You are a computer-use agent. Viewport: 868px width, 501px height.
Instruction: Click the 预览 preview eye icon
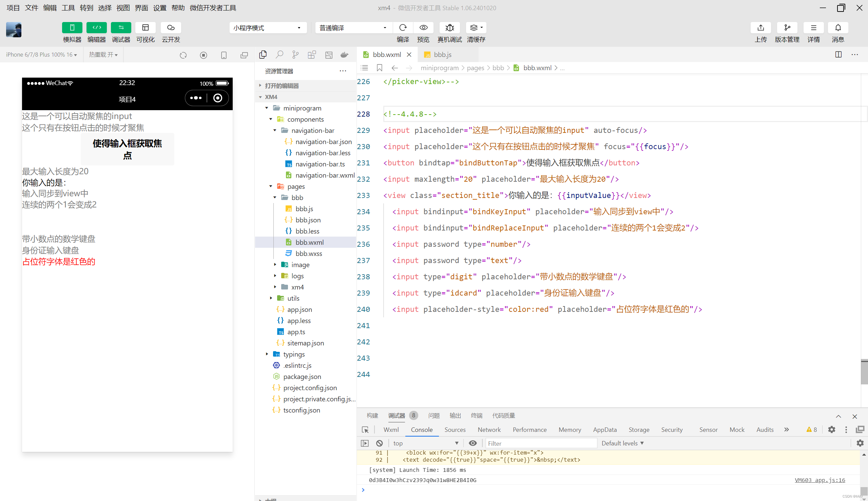tap(423, 27)
